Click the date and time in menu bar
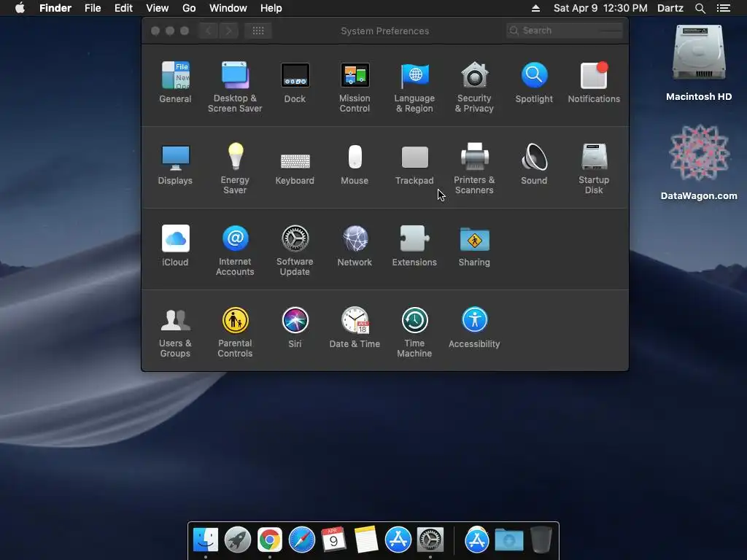The image size is (747, 560). pos(600,8)
